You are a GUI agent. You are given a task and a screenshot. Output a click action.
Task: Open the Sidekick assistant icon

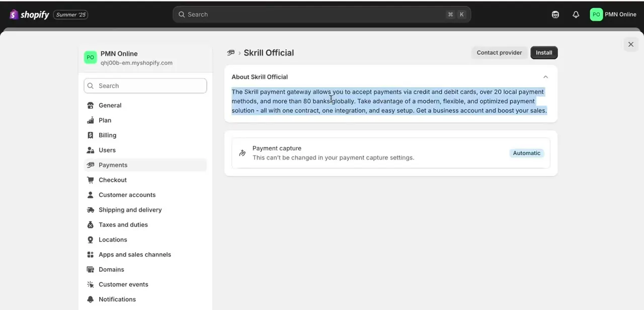[x=555, y=15]
